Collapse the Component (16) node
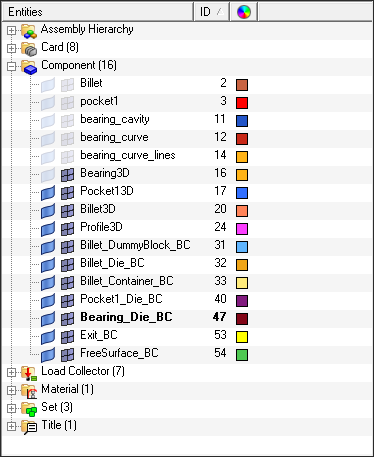The width and height of the screenshot is (374, 457). point(11,67)
